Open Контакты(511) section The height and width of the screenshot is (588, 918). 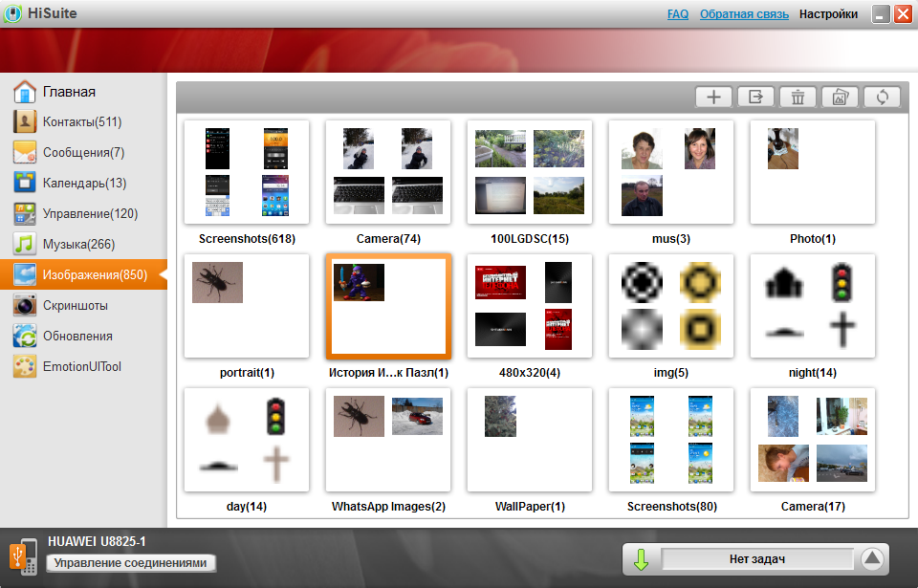82,121
